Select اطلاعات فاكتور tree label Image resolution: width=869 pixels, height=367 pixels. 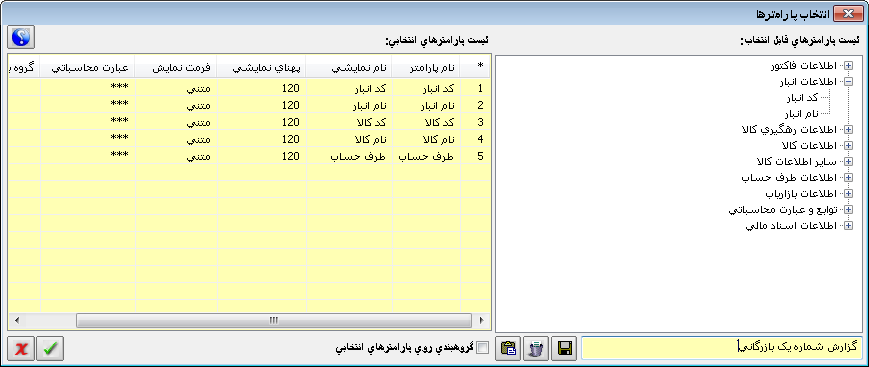[x=805, y=66]
